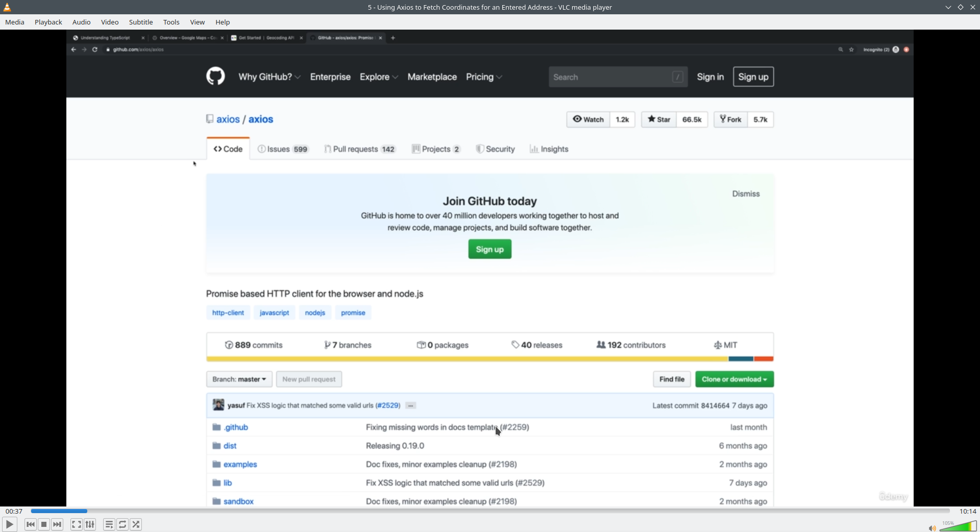
Task: Click the Enterprise nav link
Action: coord(330,77)
